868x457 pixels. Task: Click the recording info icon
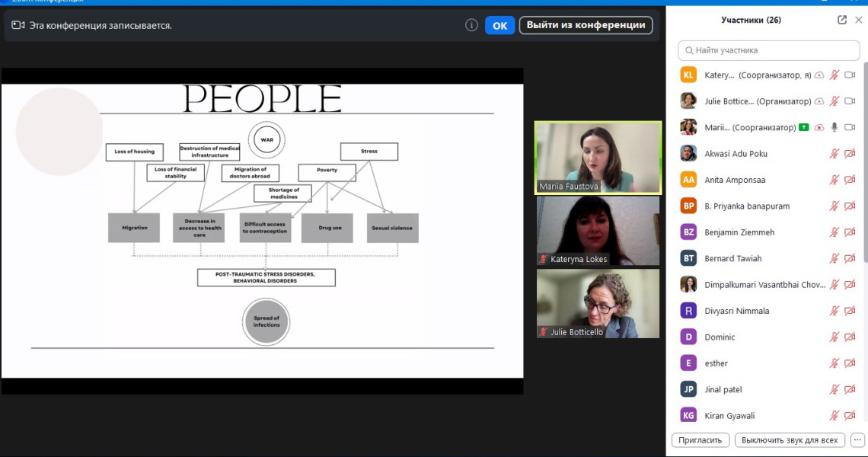click(471, 25)
